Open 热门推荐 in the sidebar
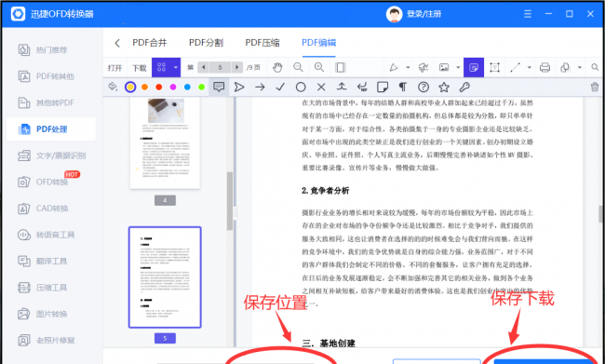The image size is (605, 364). tap(51, 50)
